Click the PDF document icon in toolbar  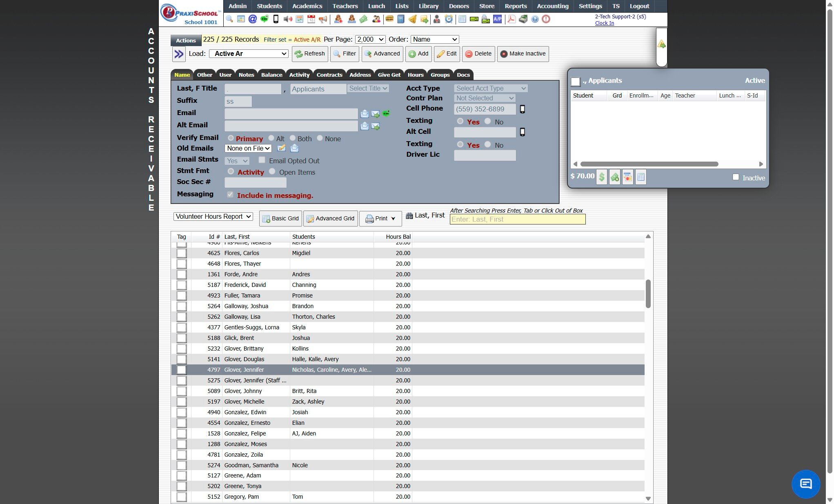click(x=511, y=19)
